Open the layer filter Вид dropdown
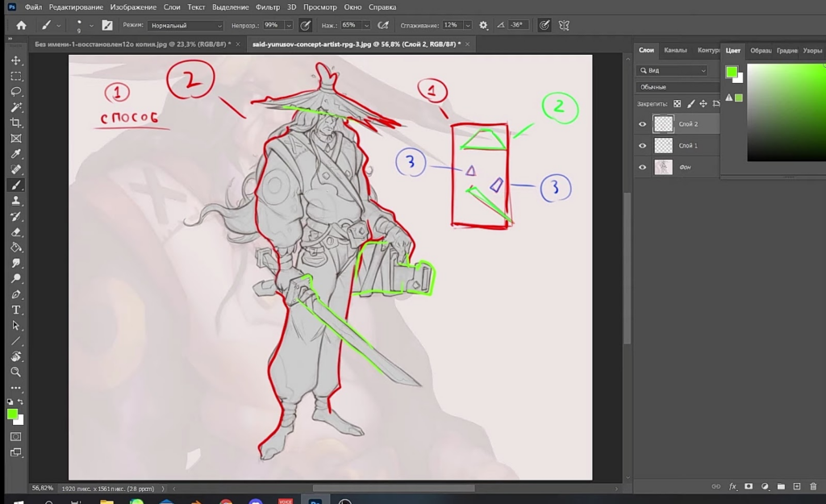 (x=672, y=71)
